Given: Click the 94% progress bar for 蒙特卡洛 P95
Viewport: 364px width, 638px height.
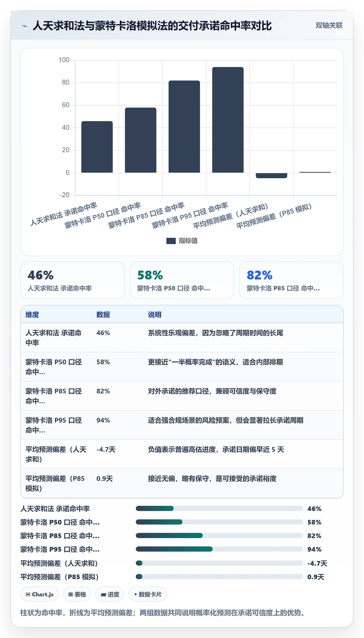Looking at the screenshot, I should pyautogui.click(x=219, y=549).
